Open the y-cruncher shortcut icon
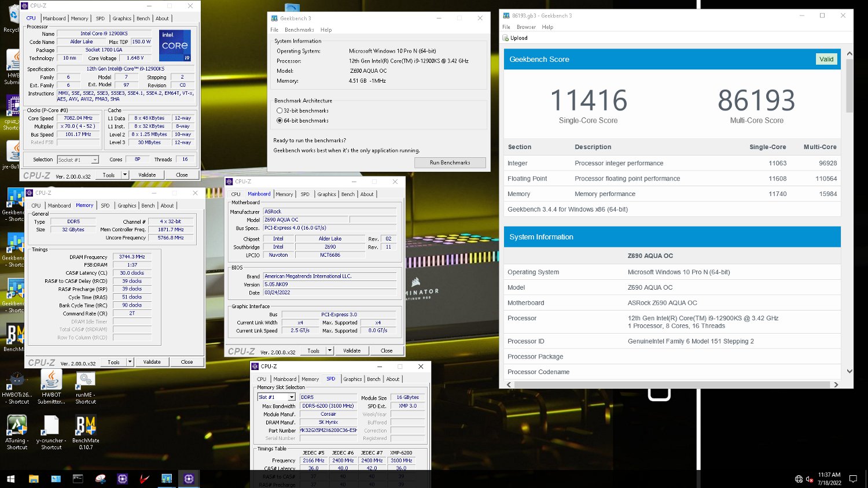 (x=51, y=432)
